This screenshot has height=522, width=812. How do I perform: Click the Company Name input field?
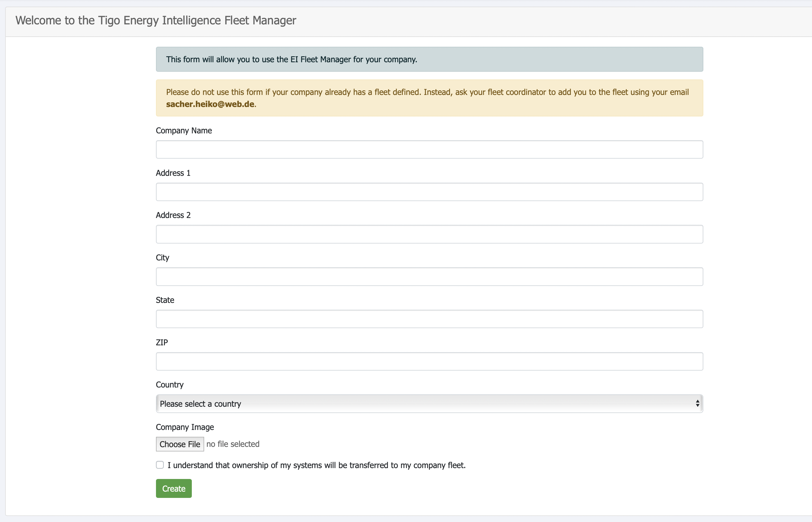click(x=429, y=149)
